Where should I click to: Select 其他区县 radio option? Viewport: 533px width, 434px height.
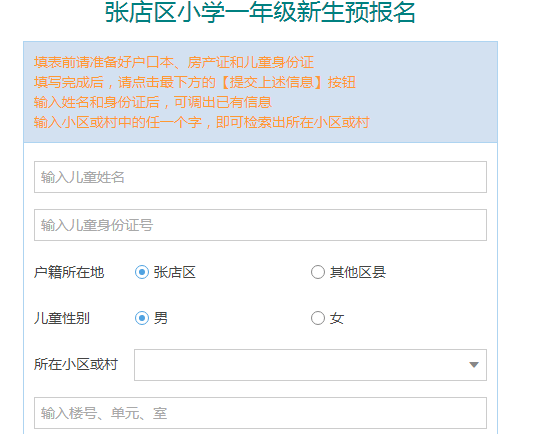(x=318, y=272)
